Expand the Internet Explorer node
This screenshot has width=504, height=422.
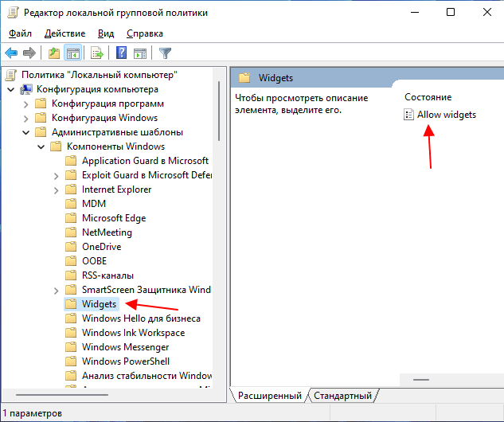pyautogui.click(x=57, y=190)
